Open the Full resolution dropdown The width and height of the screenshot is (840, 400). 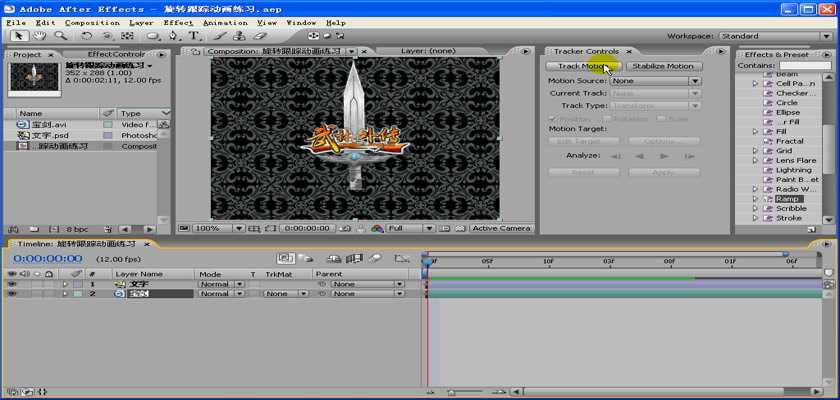point(411,229)
